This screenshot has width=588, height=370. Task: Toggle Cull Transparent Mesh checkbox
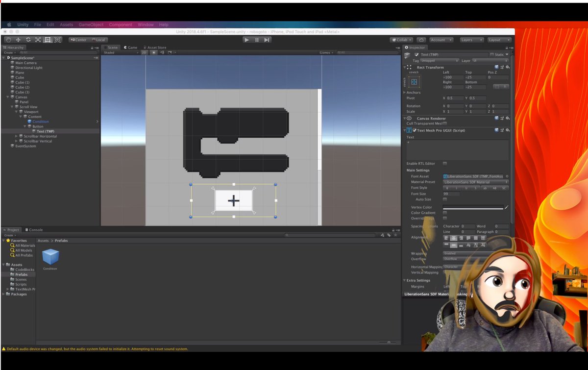[445, 123]
